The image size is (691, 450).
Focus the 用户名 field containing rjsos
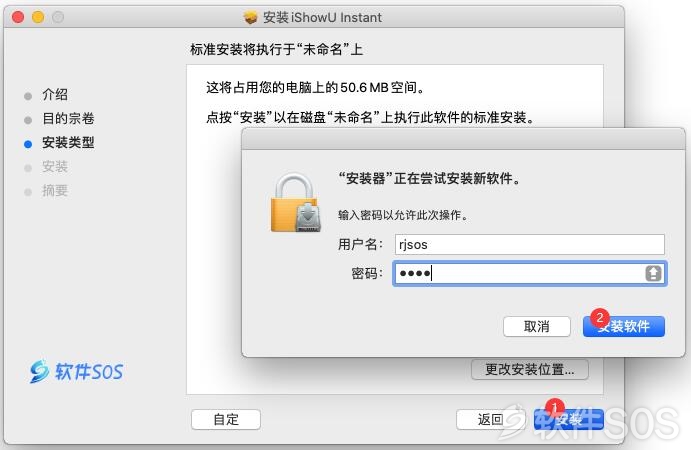click(530, 244)
